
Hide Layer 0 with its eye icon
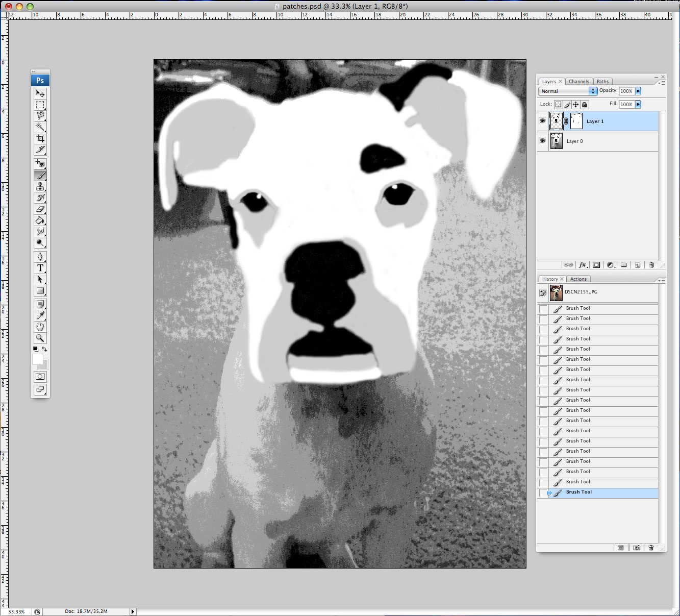(x=542, y=141)
